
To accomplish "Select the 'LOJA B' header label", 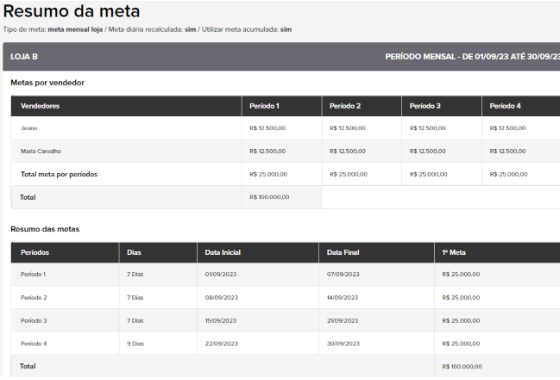I will click(x=24, y=57).
